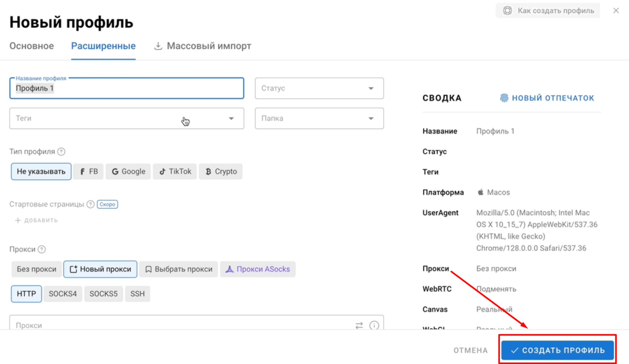The width and height of the screenshot is (629, 364).
Task: Select the TikTok profile type
Action: tap(175, 171)
